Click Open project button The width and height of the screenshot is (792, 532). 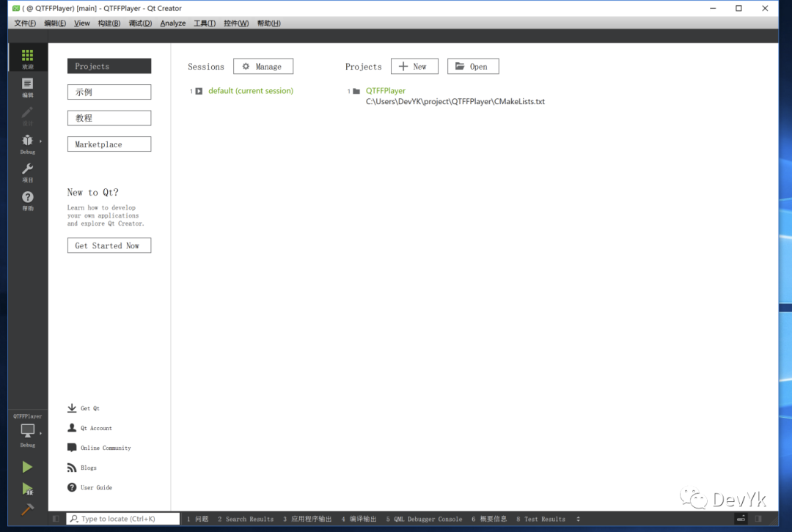(473, 66)
